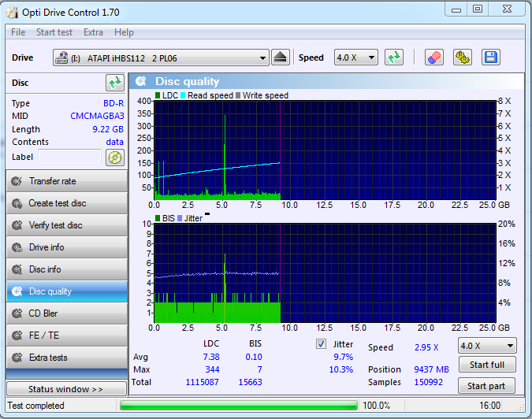Image resolution: width=532 pixels, height=419 pixels.
Task: Switch to the FE / TE test
Action: coord(67,336)
